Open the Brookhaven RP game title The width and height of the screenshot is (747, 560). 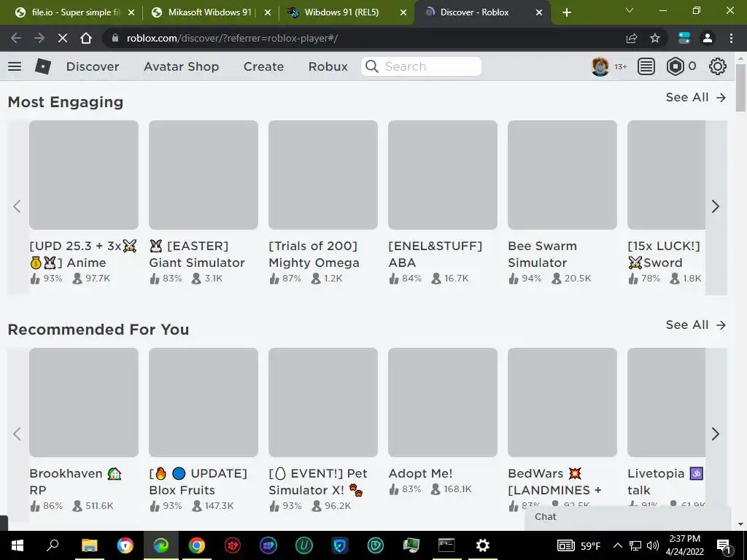pyautogui.click(x=75, y=481)
